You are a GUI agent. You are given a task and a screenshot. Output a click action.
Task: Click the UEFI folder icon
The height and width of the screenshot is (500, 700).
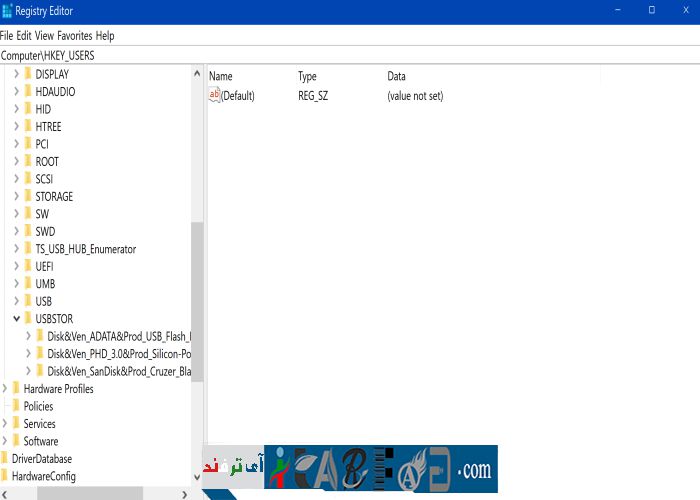(x=27, y=266)
